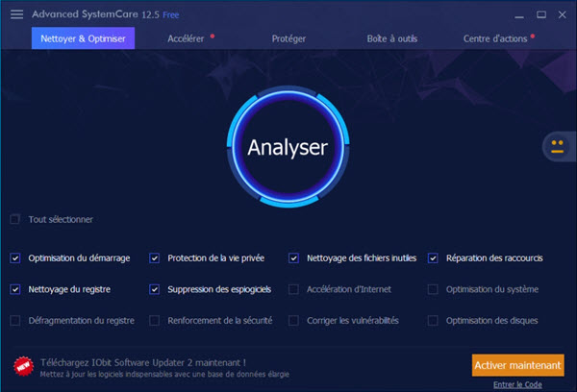Enable Optimisation du système checkbox
This screenshot has width=577, height=392.
433,289
